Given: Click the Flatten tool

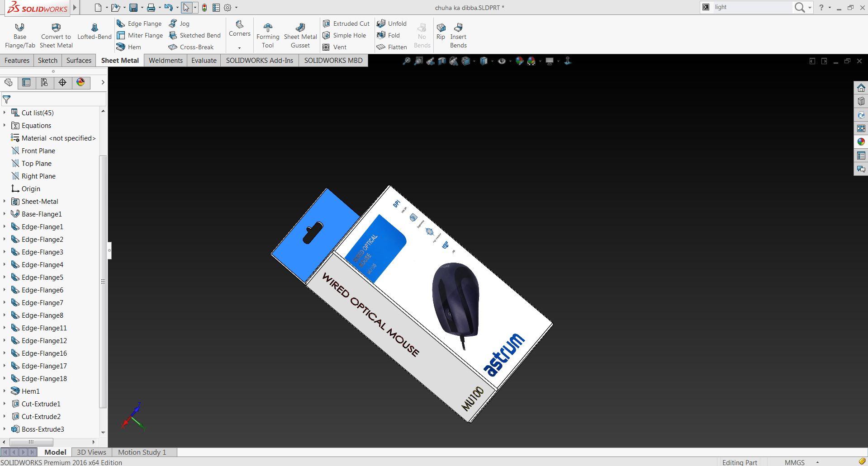Looking at the screenshot, I should (x=392, y=47).
